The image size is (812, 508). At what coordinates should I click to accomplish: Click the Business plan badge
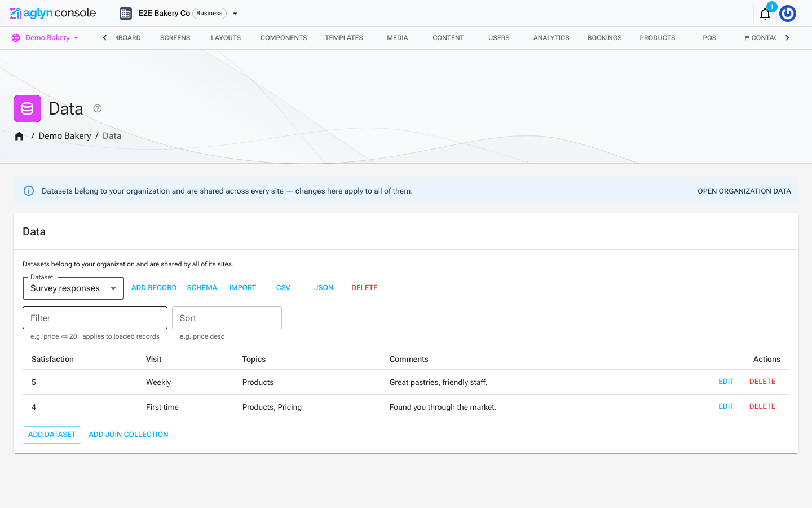(210, 14)
